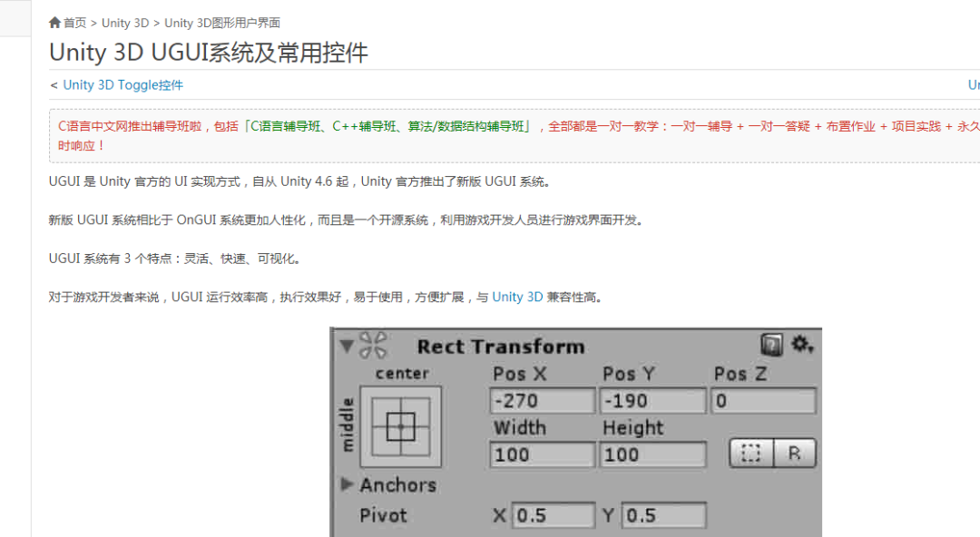Open the 首页 breadcrumb link

point(75,23)
